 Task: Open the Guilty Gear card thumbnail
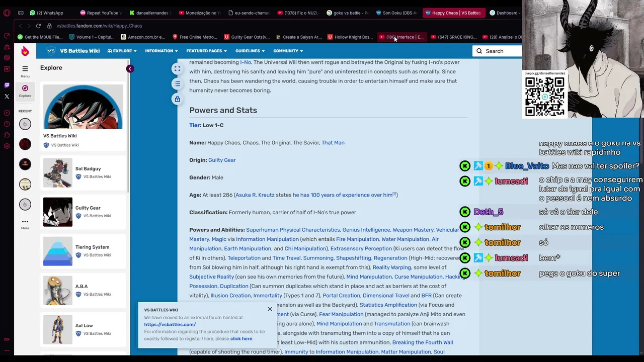pos(58,212)
